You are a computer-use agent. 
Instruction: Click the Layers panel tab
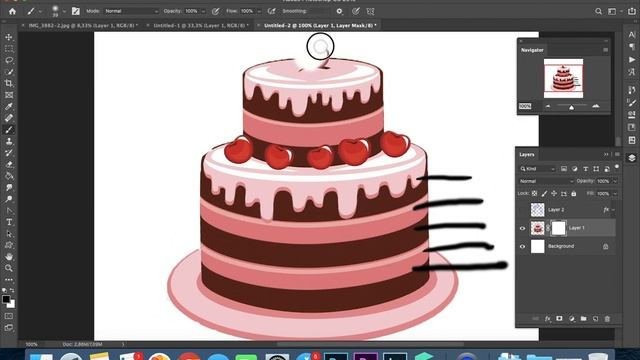click(527, 155)
